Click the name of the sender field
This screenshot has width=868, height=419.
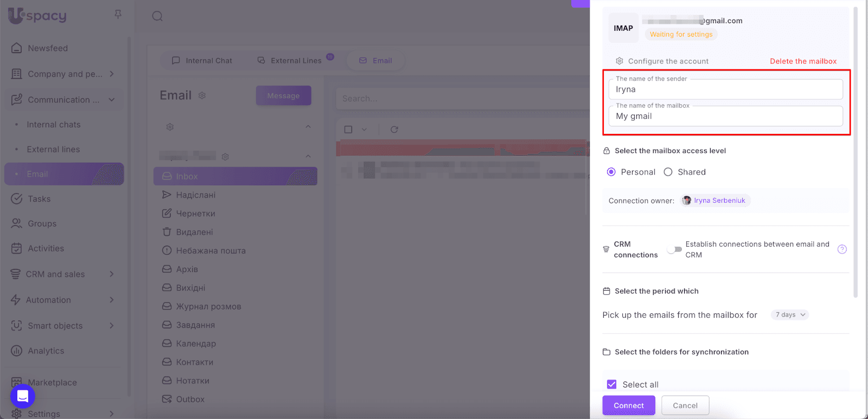pyautogui.click(x=725, y=90)
